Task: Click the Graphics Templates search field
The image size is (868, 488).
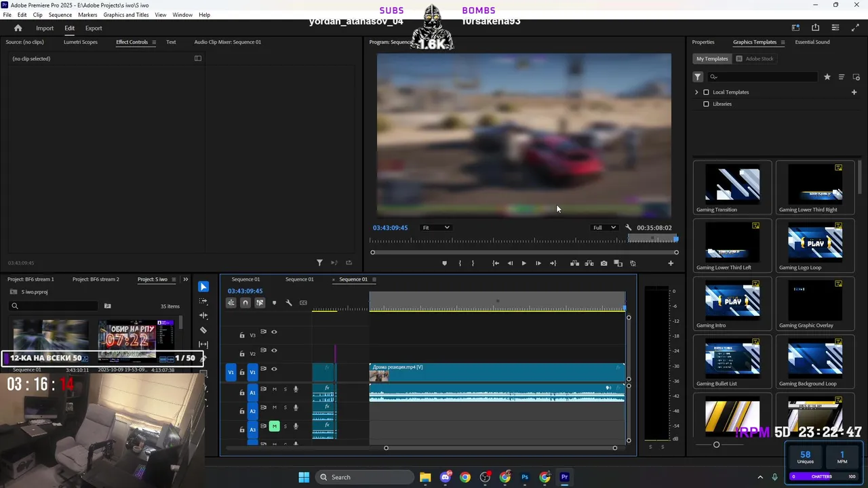Action: pos(763,77)
